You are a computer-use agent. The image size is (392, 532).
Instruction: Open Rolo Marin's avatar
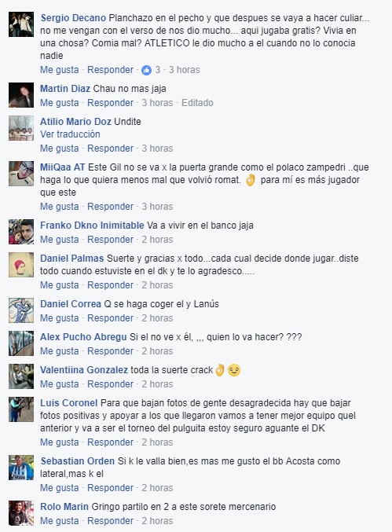[21, 513]
